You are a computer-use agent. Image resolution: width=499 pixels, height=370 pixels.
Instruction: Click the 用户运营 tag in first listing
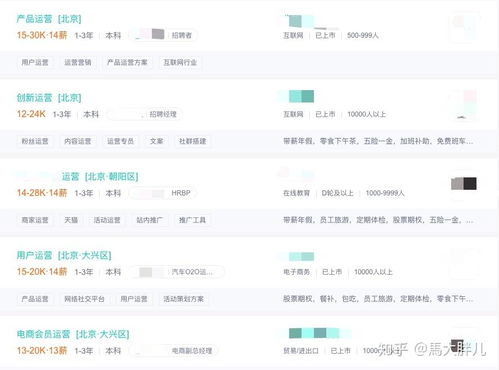35,62
